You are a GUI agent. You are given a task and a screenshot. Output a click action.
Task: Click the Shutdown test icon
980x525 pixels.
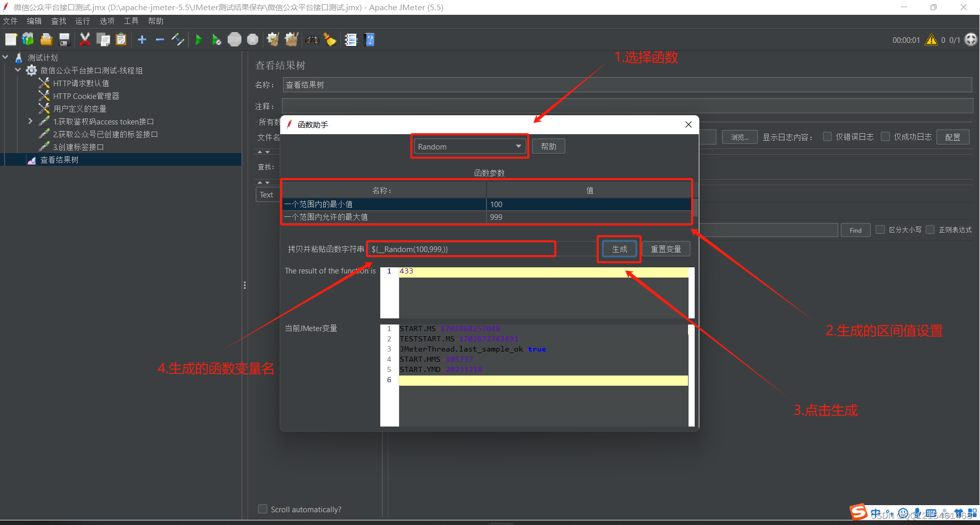[253, 39]
